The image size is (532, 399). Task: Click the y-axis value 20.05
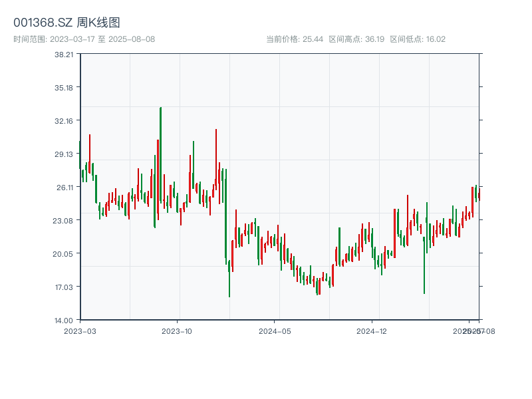click(63, 254)
